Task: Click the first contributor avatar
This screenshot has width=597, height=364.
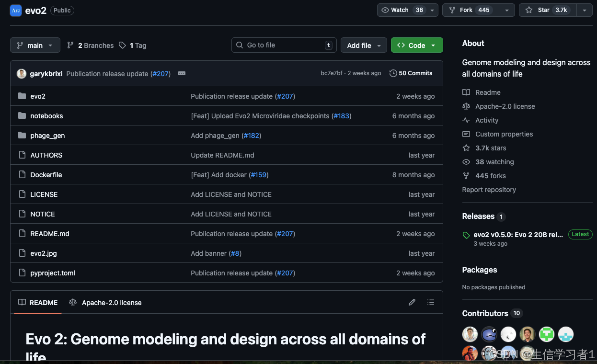Action: (470, 334)
